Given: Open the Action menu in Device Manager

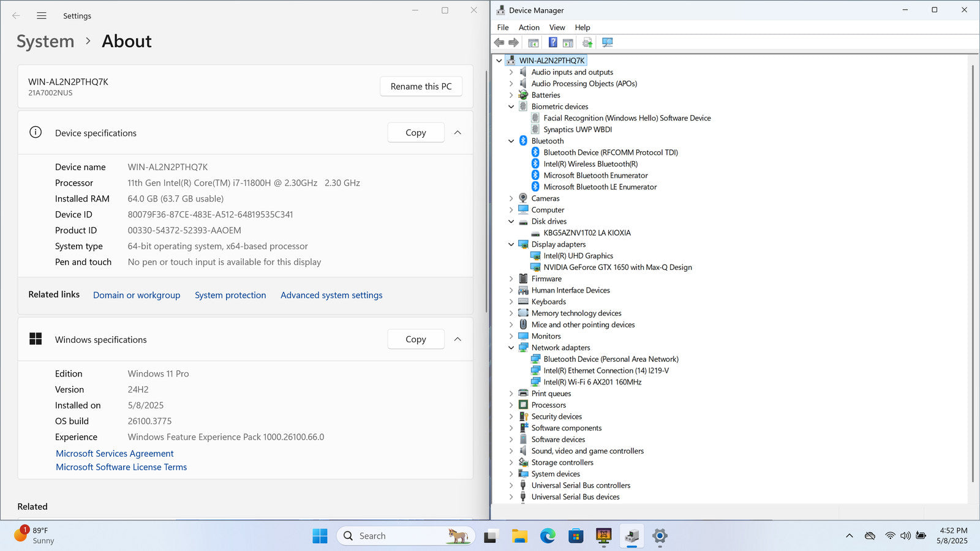Looking at the screenshot, I should point(529,28).
